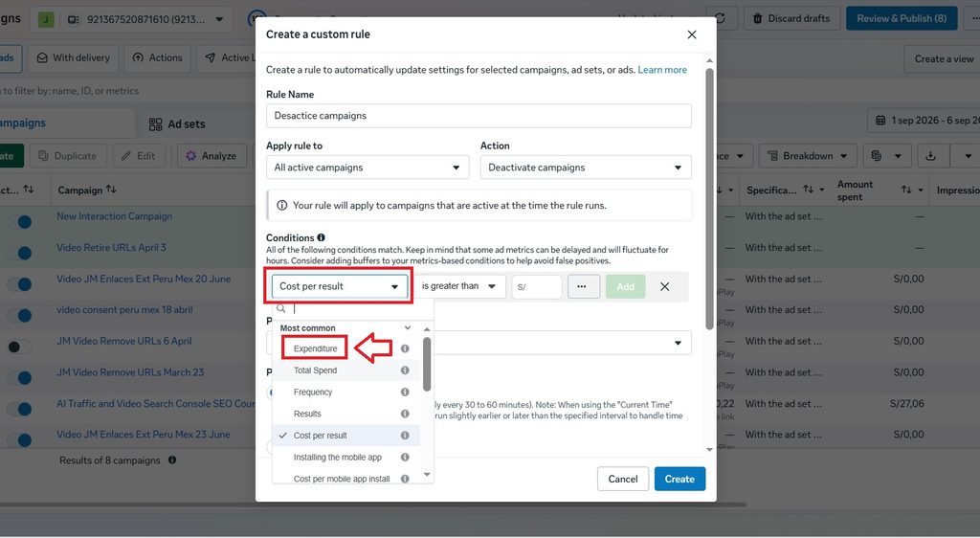Image resolution: width=980 pixels, height=538 pixels.
Task: Click the export download icon
Action: click(930, 156)
